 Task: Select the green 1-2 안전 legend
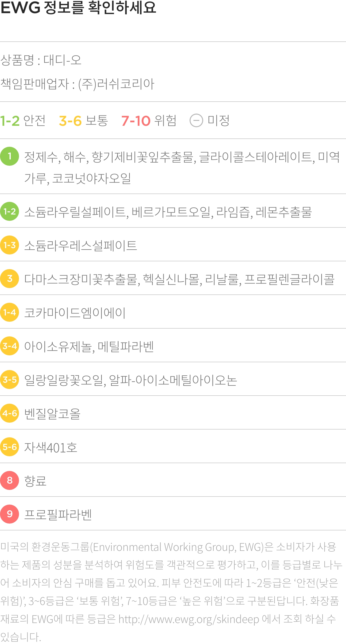[23, 120]
